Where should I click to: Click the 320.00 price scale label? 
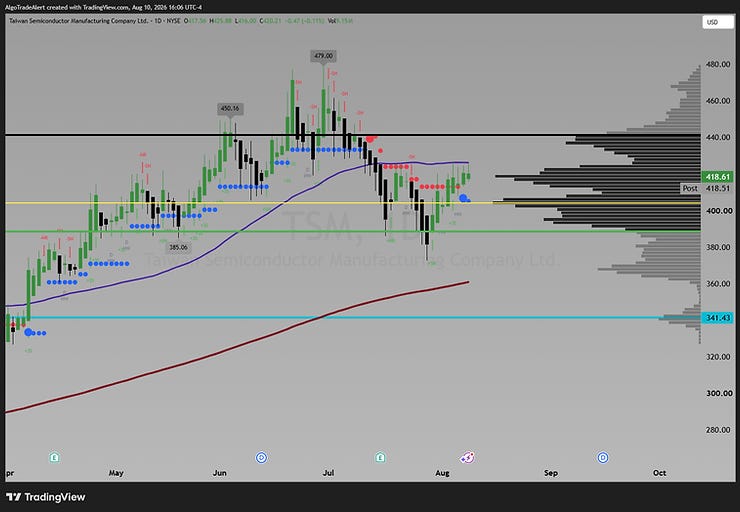(x=718, y=357)
